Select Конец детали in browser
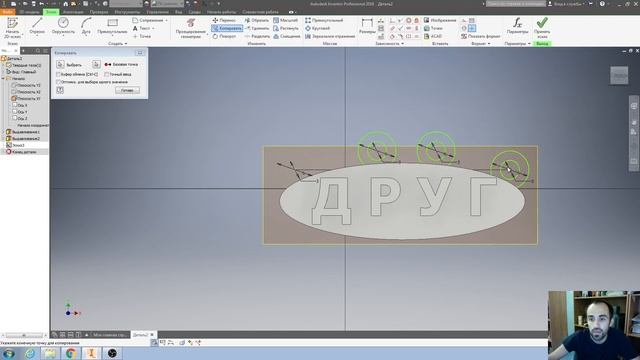 (21, 151)
